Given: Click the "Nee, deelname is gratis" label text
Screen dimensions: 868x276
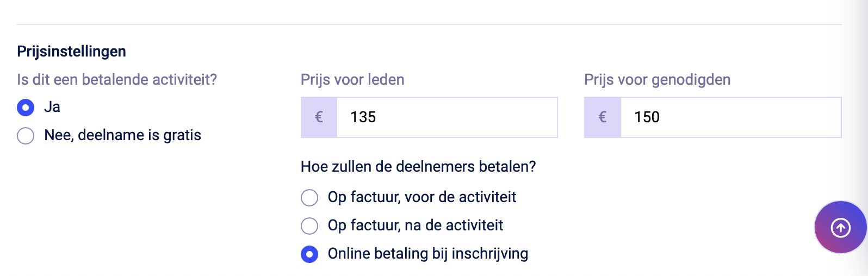Looking at the screenshot, I should [123, 135].
